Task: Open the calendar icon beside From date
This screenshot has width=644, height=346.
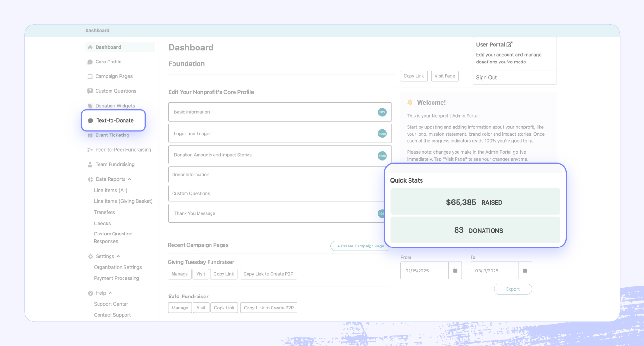Action: pos(455,270)
